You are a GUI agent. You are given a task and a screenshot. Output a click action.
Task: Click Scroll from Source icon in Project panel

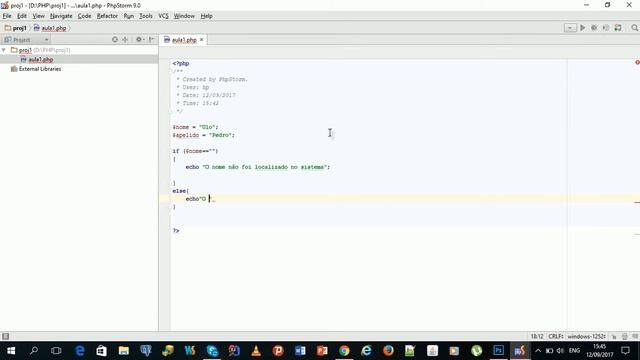tap(115, 40)
